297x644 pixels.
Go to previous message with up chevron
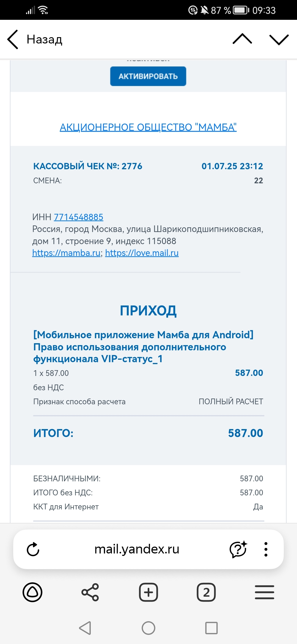click(x=242, y=39)
